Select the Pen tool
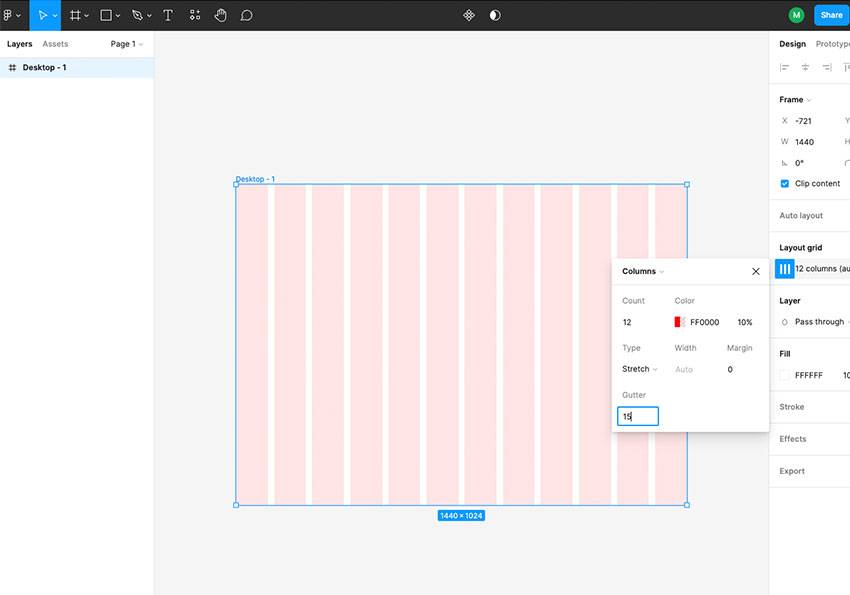Viewport: 850px width, 595px height. pos(137,15)
